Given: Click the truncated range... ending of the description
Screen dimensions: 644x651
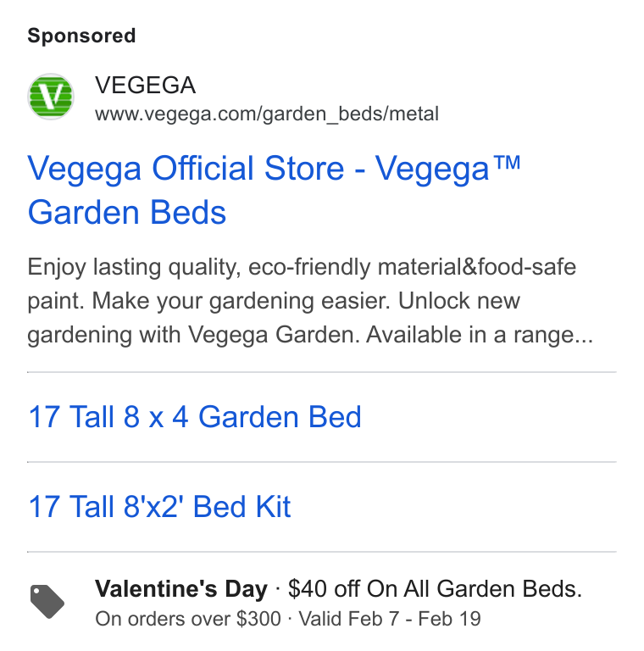Looking at the screenshot, I should (553, 336).
